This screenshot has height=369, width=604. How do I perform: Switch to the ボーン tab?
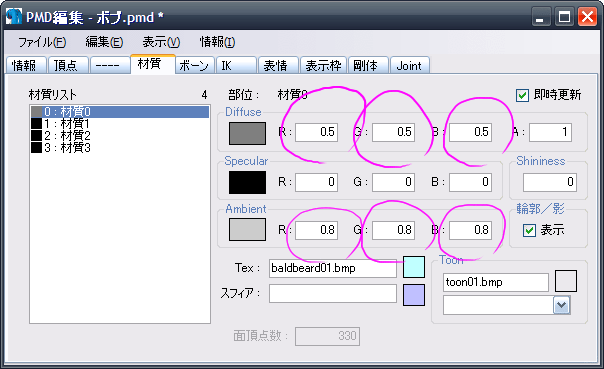[x=196, y=65]
